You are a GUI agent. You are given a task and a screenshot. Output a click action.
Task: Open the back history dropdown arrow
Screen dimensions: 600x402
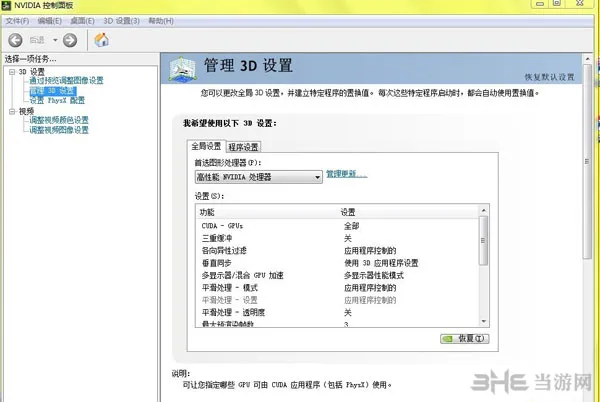pos(55,40)
